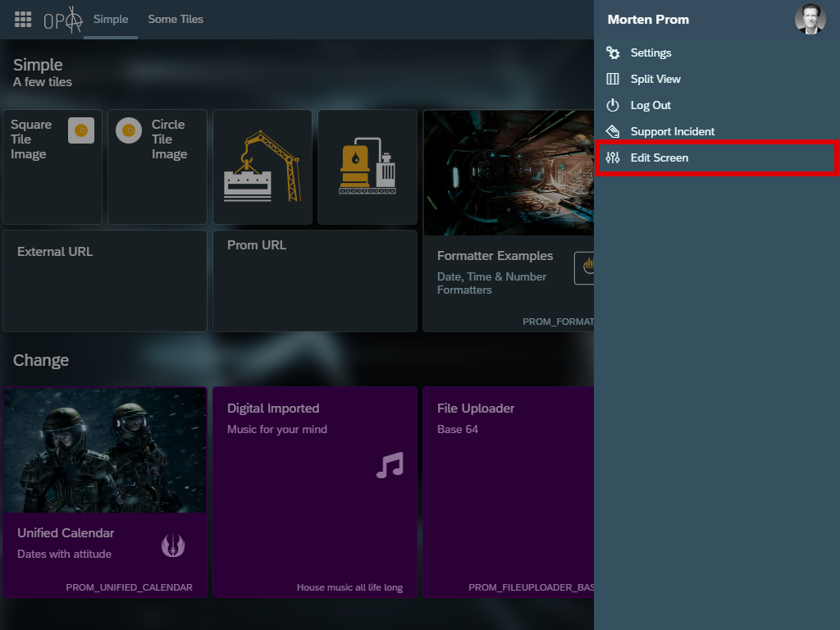This screenshot has width=840, height=630.
Task: Switch to the Some Tiles tab
Action: click(x=176, y=19)
